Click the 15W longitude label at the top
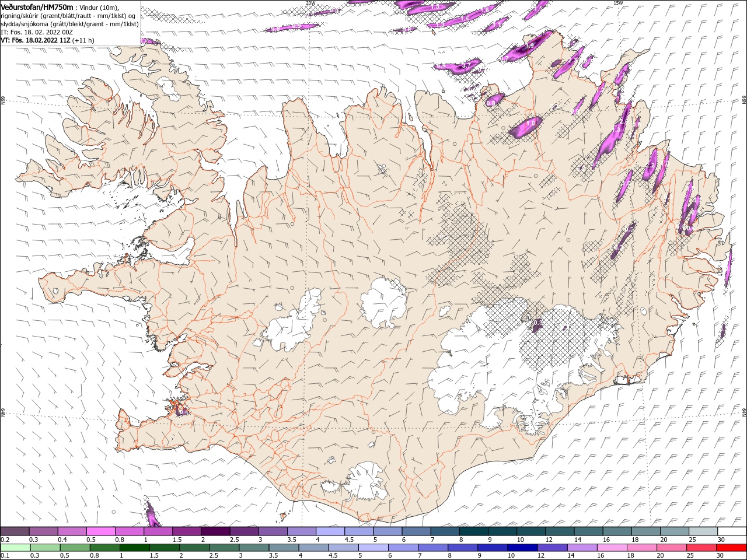The image size is (747, 560). [x=618, y=3]
